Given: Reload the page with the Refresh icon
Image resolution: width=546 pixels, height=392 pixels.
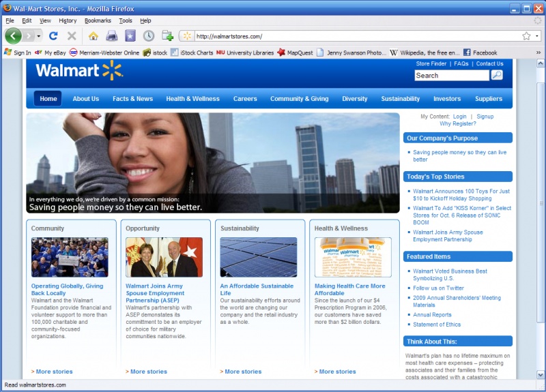Looking at the screenshot, I should tap(53, 36).
